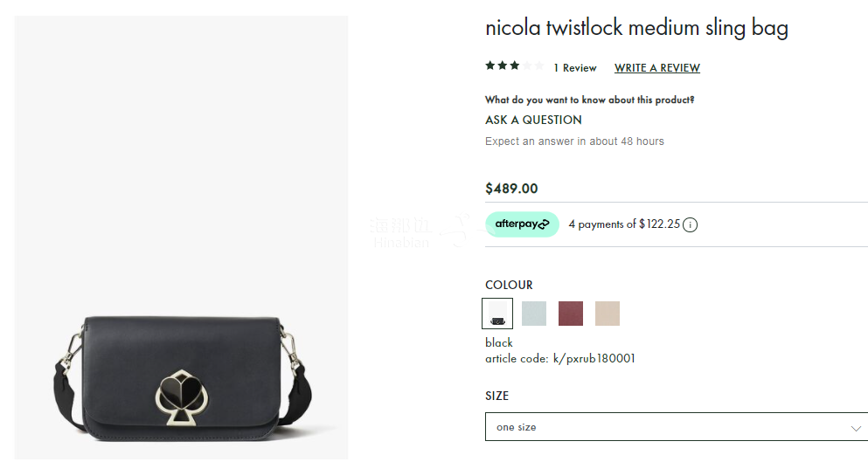Image resolution: width=868 pixels, height=462 pixels.
Task: Click the first filled rating star
Action: pos(490,66)
